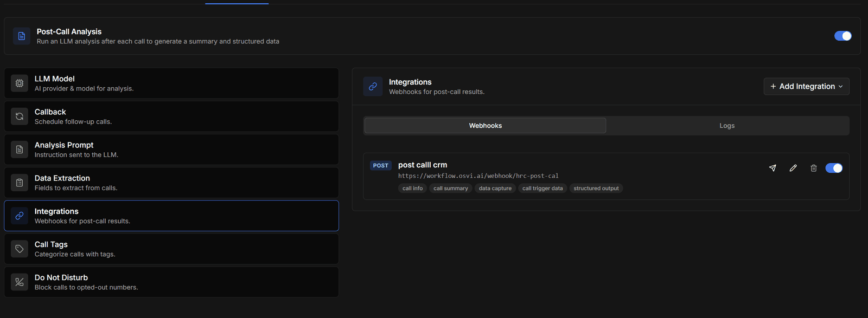868x318 pixels.
Task: Click the POST method badge
Action: [381, 166]
